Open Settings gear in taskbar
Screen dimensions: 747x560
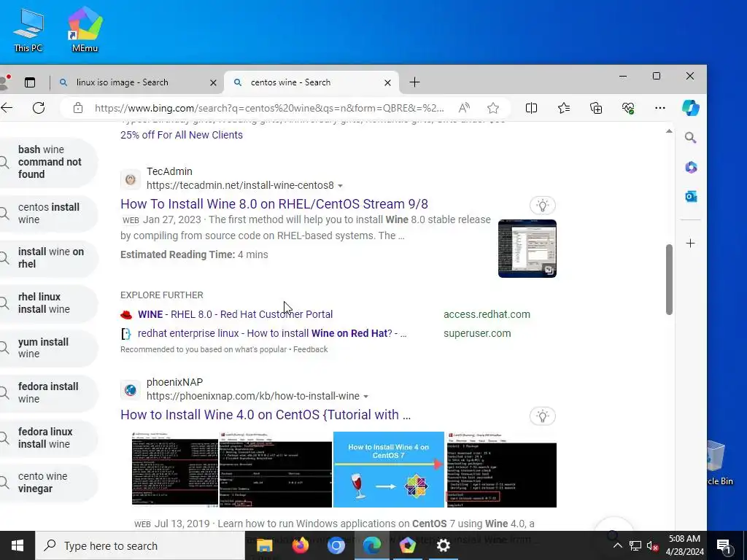point(443,545)
